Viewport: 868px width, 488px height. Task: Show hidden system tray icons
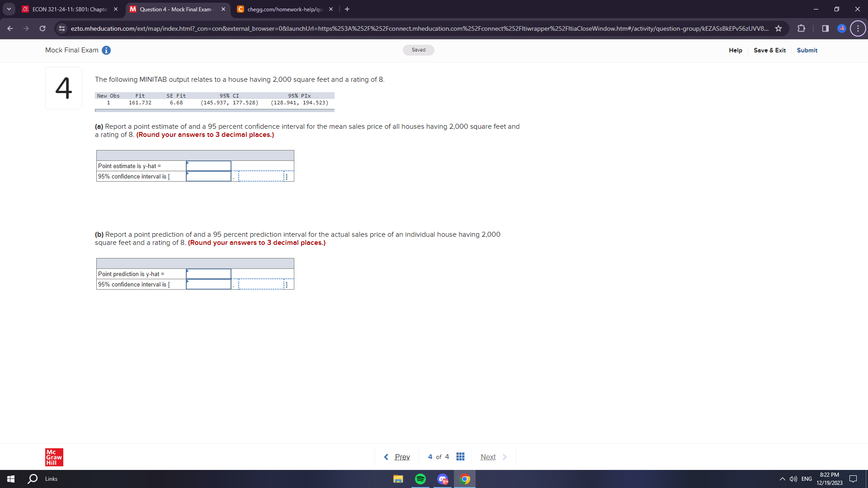782,479
